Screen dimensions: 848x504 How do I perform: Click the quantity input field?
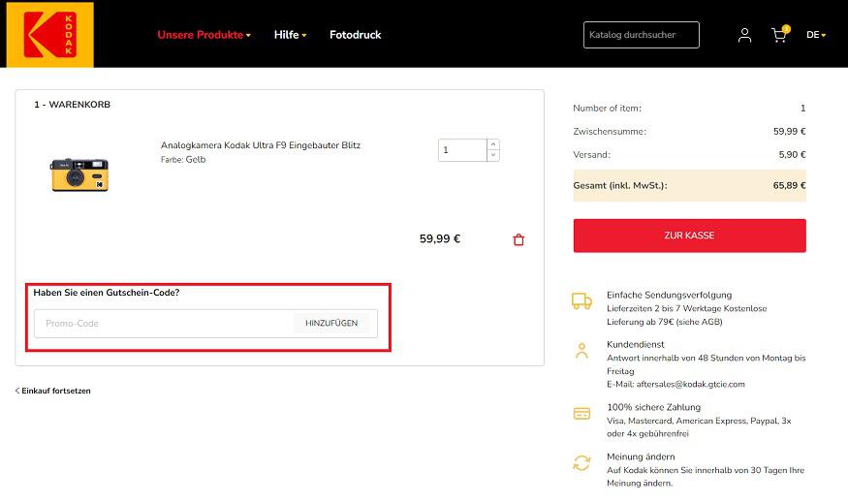(462, 150)
